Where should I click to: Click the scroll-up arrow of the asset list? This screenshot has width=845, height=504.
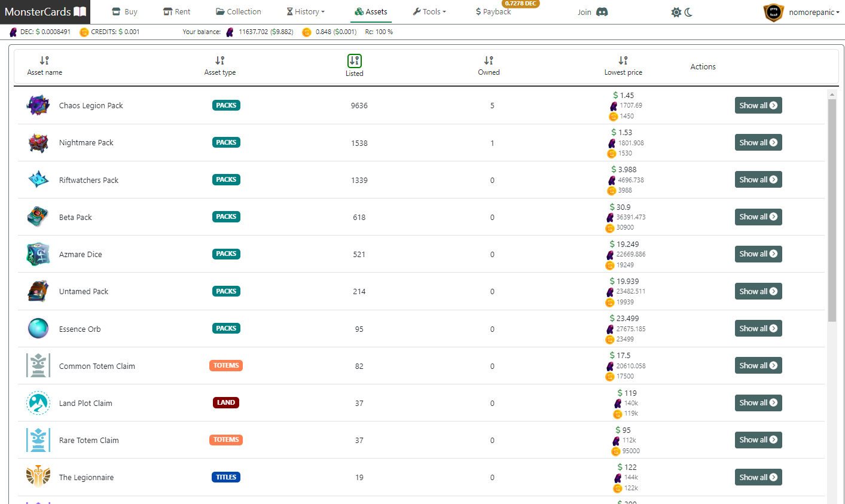(832, 94)
